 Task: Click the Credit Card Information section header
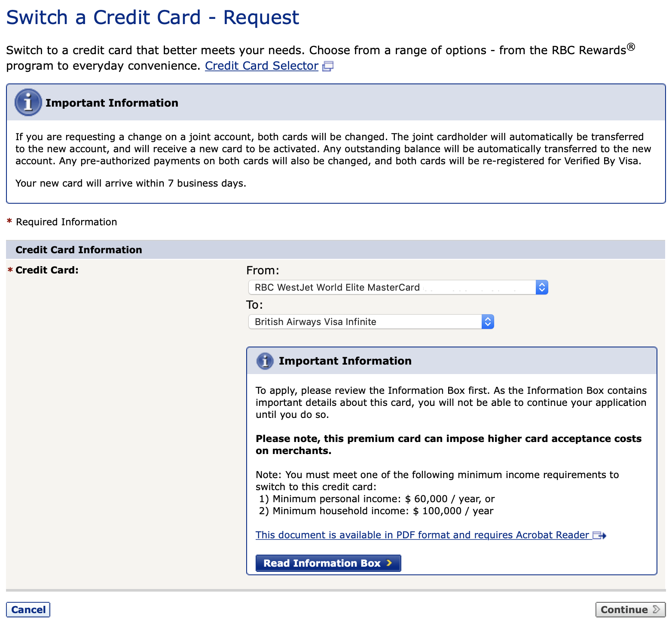click(336, 250)
